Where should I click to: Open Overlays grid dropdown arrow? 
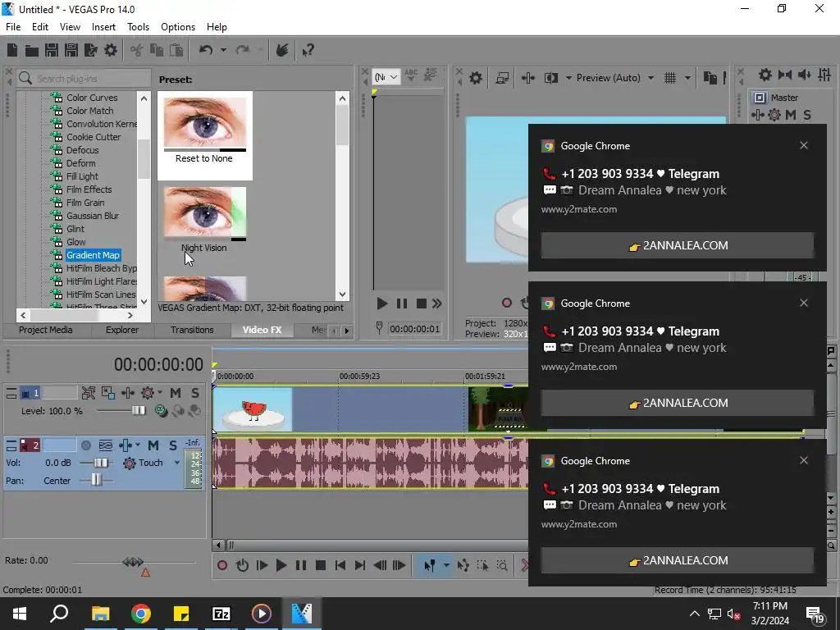pyautogui.click(x=687, y=78)
